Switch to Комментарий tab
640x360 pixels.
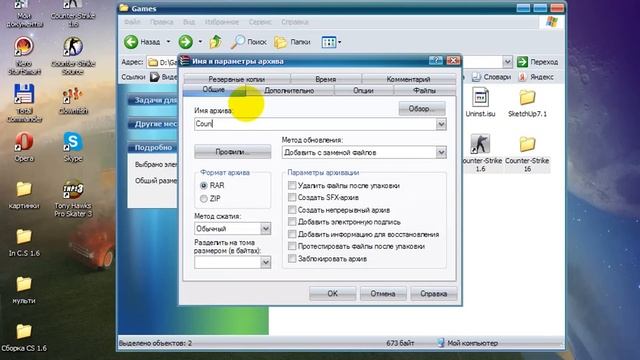[x=408, y=79]
